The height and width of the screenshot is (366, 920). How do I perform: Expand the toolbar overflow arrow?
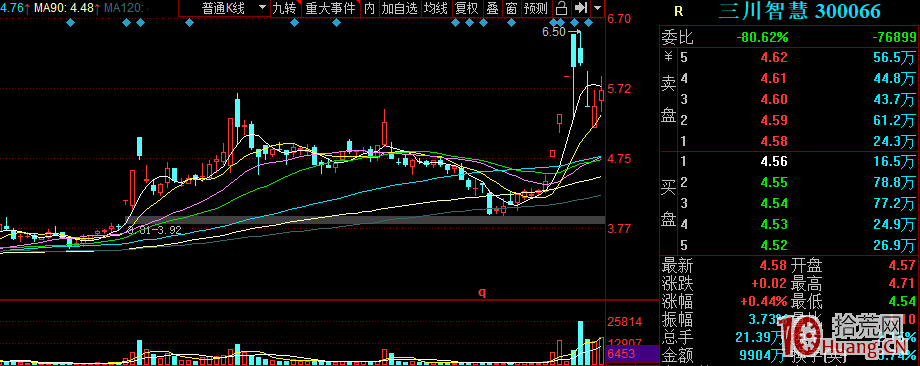(x=597, y=8)
